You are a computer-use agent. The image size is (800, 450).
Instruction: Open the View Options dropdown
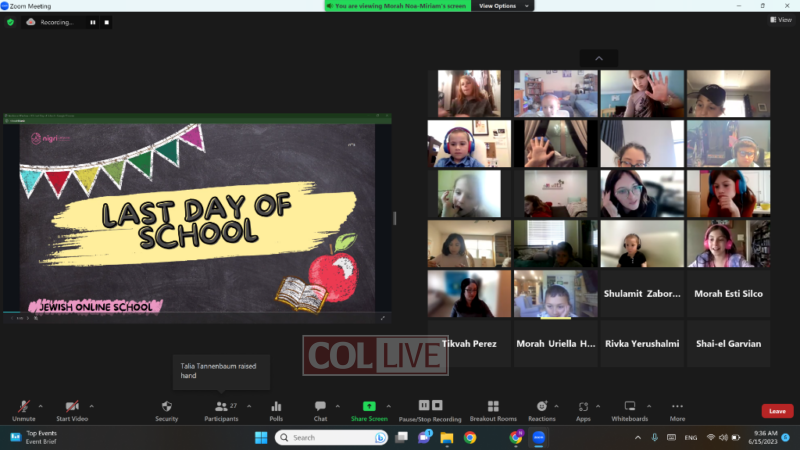(x=499, y=6)
